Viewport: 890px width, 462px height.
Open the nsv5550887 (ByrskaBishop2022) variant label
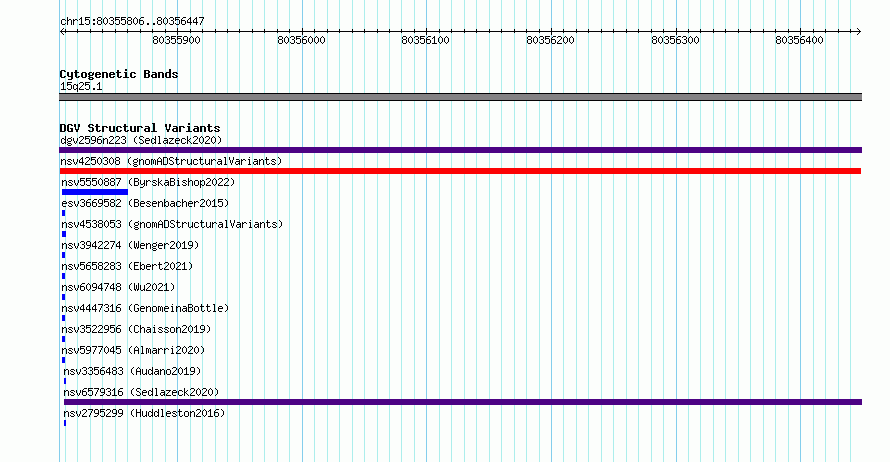coord(148,182)
